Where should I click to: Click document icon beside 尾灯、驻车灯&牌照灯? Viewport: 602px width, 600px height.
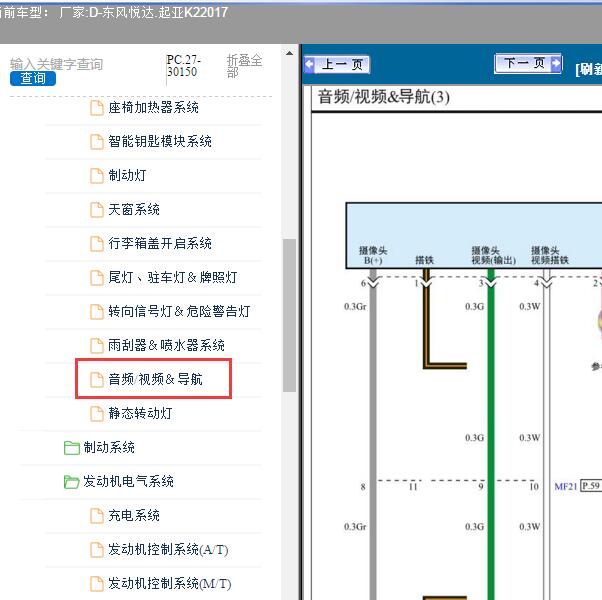(97, 278)
